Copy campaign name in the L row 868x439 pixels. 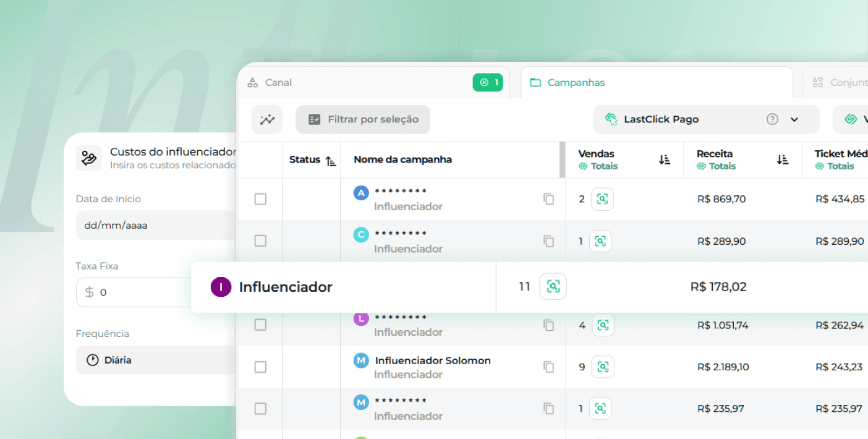pyautogui.click(x=548, y=325)
